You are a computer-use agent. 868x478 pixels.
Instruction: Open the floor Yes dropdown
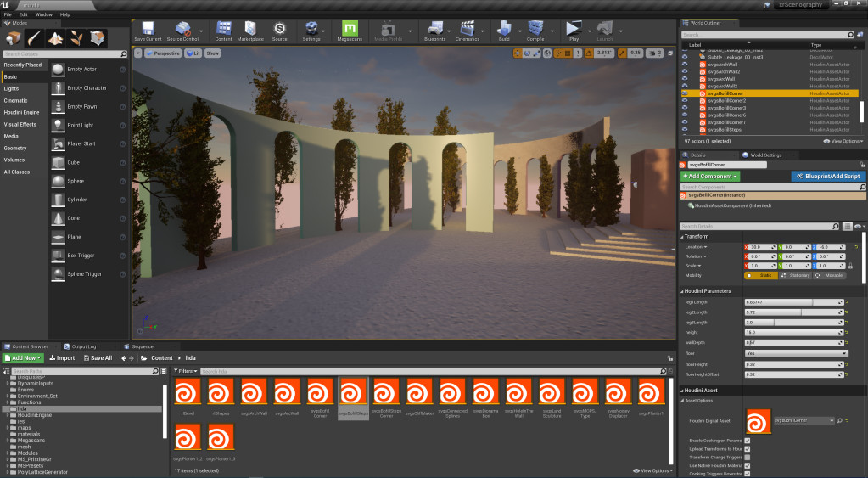click(x=796, y=353)
